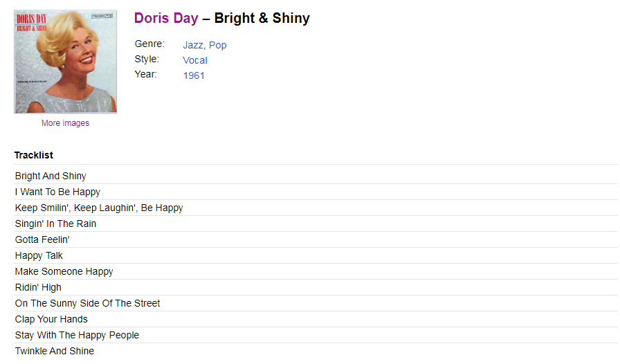Select track "Happy Talk"

tap(39, 255)
